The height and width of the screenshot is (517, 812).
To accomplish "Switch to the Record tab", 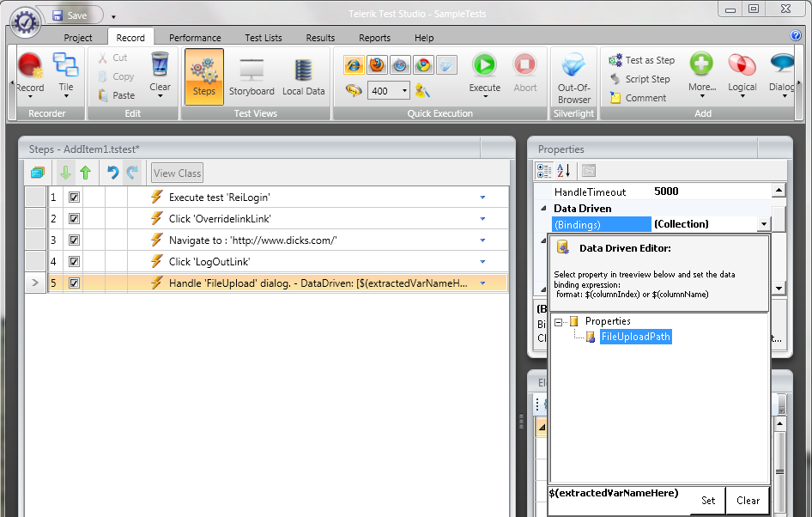I will tap(130, 38).
